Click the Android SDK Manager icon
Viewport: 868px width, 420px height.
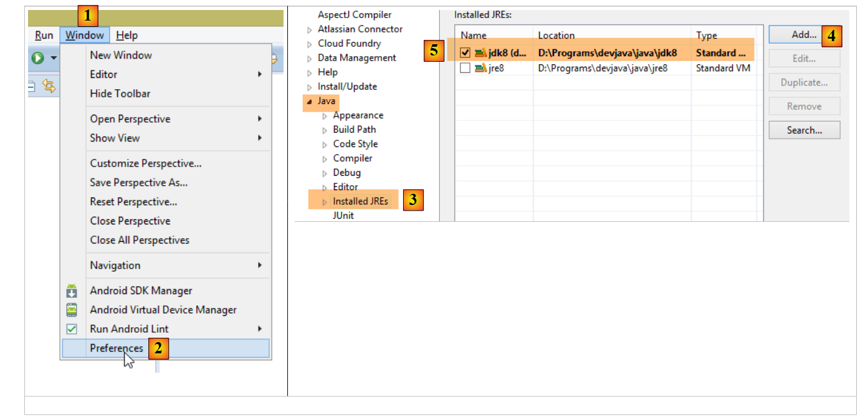coord(72,291)
